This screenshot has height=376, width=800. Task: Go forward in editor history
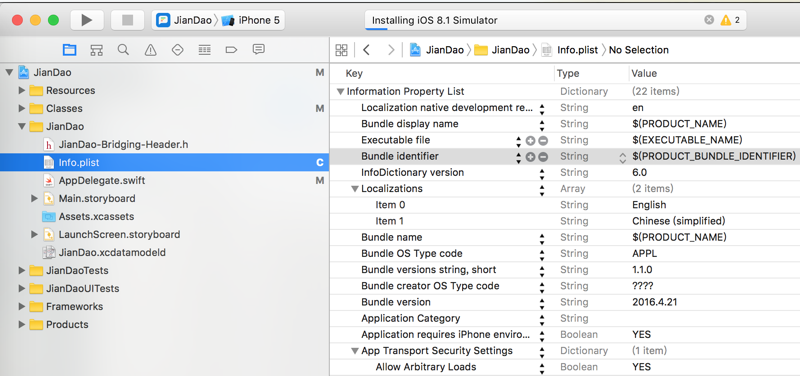391,50
